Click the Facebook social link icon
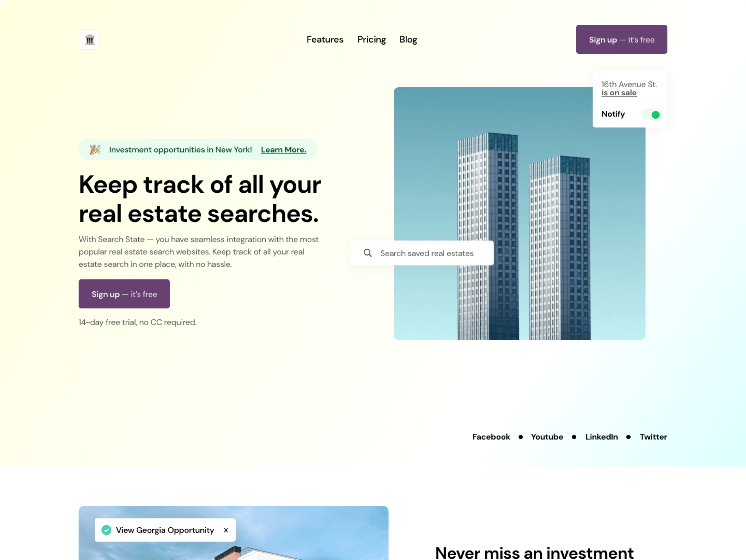Screen dimensions: 746x560 coord(491,436)
